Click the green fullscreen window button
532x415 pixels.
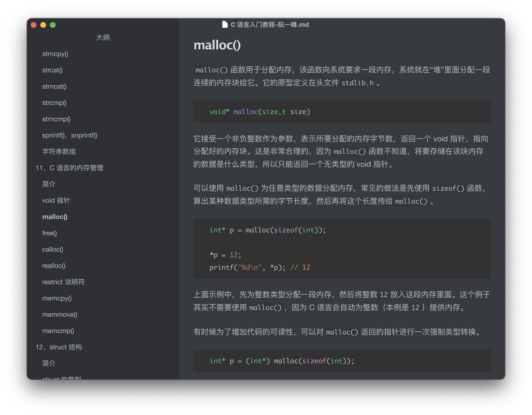(x=53, y=25)
